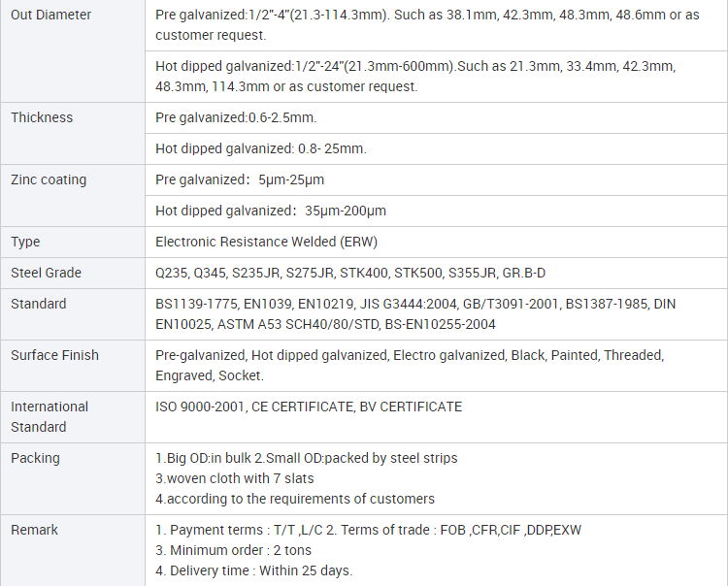The width and height of the screenshot is (728, 586).
Task: Click "Electronic Resistance Welded (ERW)" text
Action: point(260,242)
